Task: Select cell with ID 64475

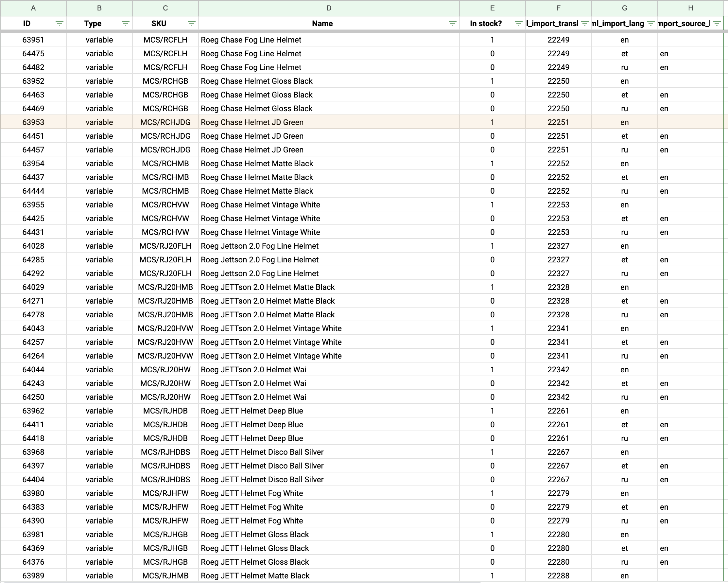Action: point(33,54)
